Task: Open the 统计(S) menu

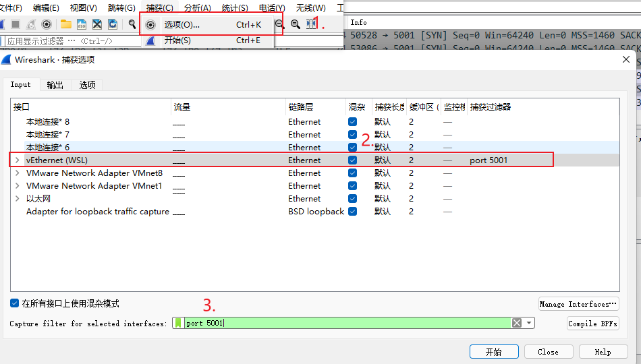Action: tap(235, 8)
